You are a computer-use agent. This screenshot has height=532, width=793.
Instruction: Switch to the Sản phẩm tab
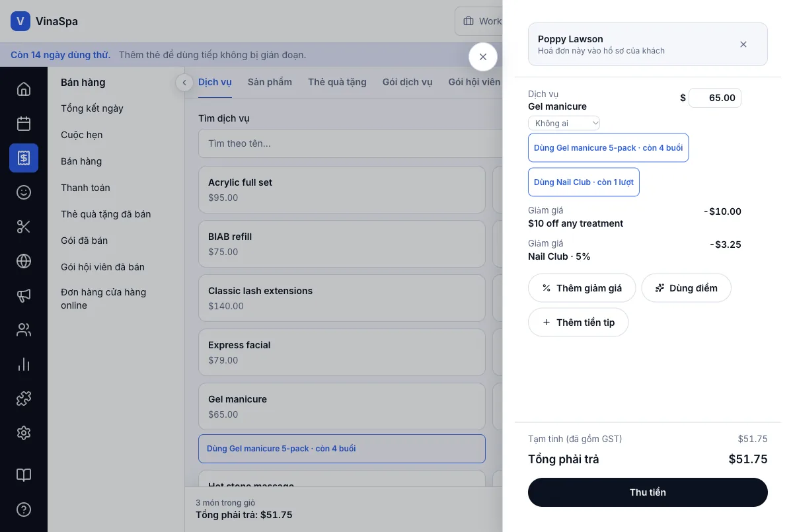point(270,82)
